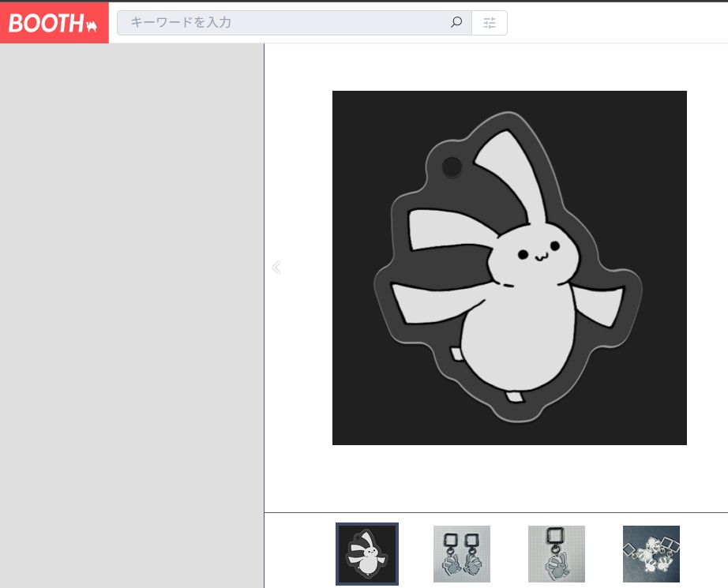
Task: Select the first thumbnail of rabbit illustration
Action: (367, 553)
